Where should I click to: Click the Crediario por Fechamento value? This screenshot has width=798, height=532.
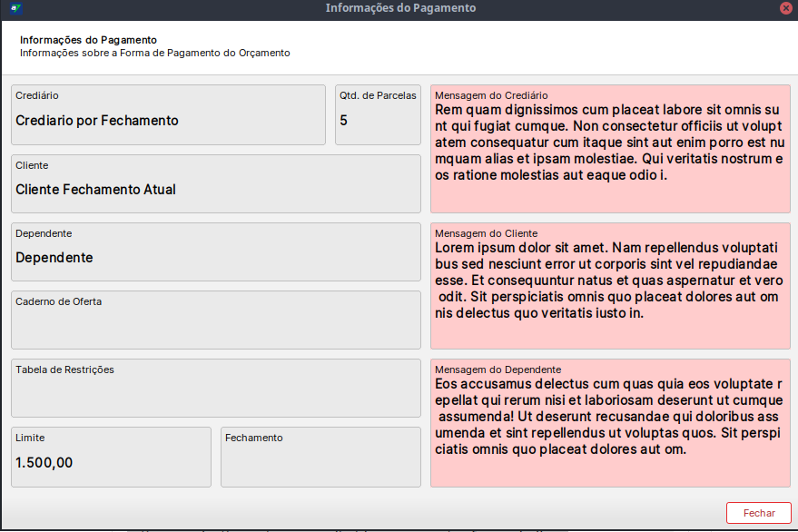(x=97, y=121)
